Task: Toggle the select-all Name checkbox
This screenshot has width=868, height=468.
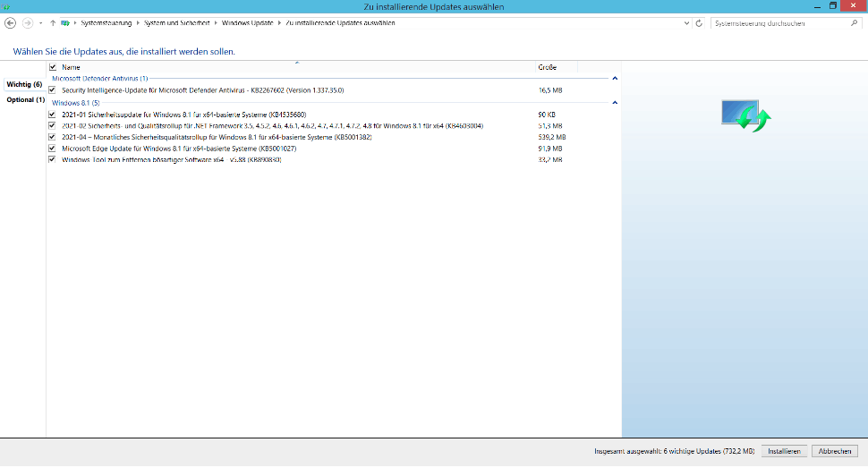Action: [x=53, y=67]
